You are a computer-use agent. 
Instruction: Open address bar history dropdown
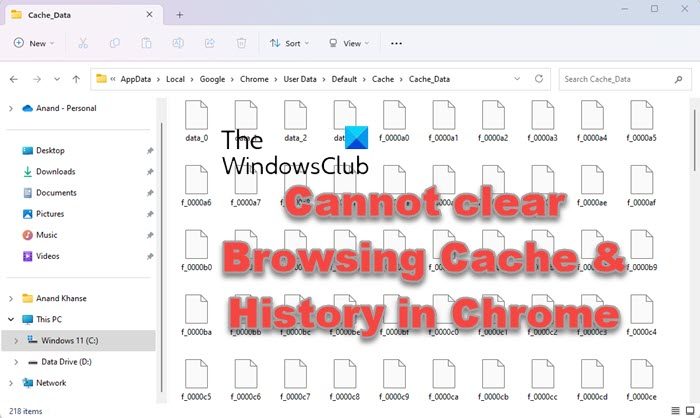pyautogui.click(x=517, y=79)
